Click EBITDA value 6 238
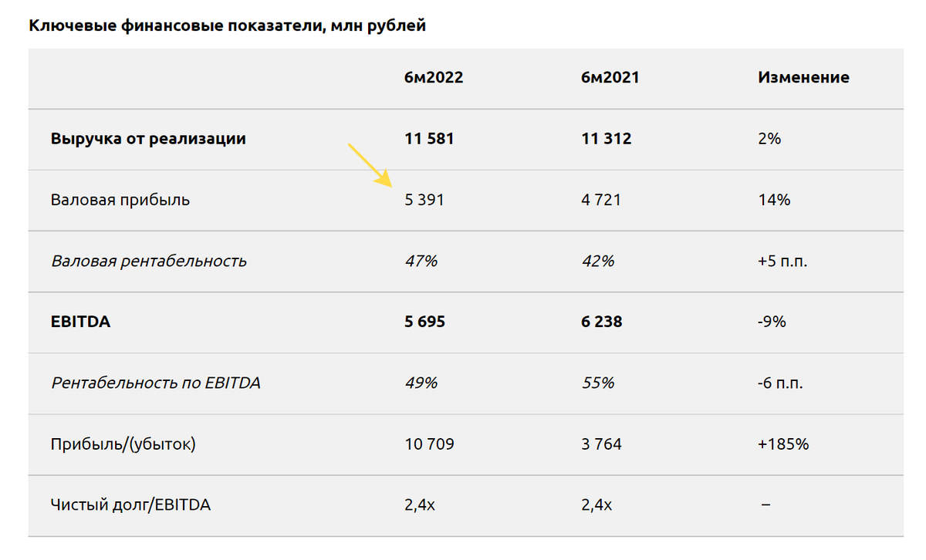Image resolution: width=926 pixels, height=560 pixels. [x=601, y=322]
